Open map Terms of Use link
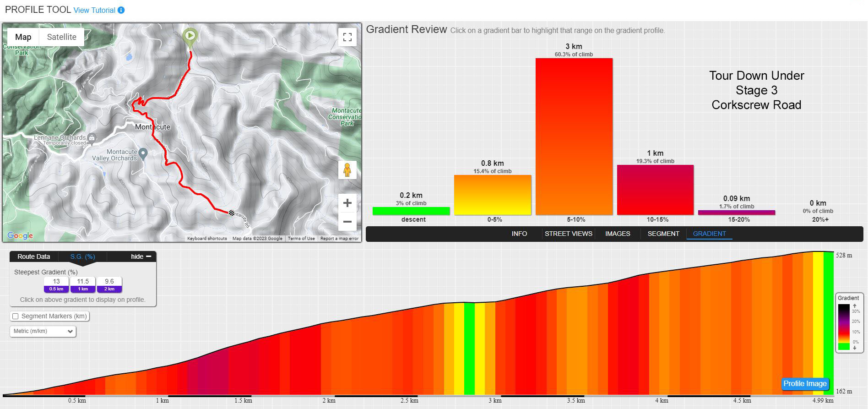The width and height of the screenshot is (868, 409). (x=301, y=238)
